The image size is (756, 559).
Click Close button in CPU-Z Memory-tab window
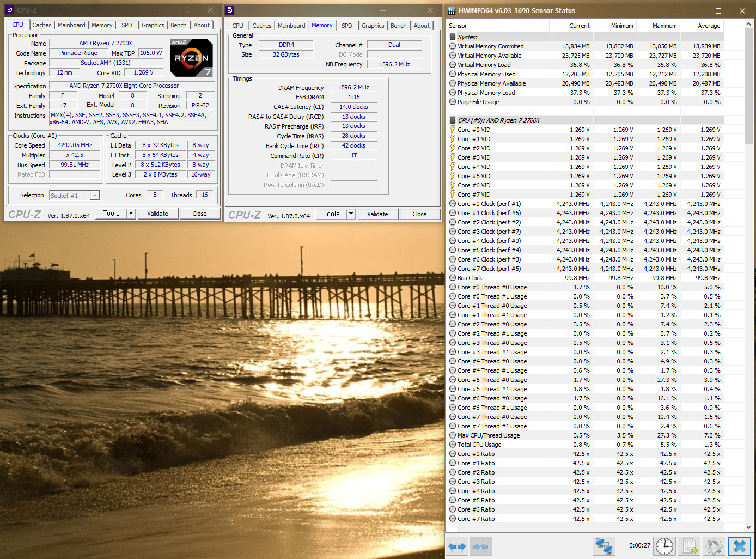point(419,214)
